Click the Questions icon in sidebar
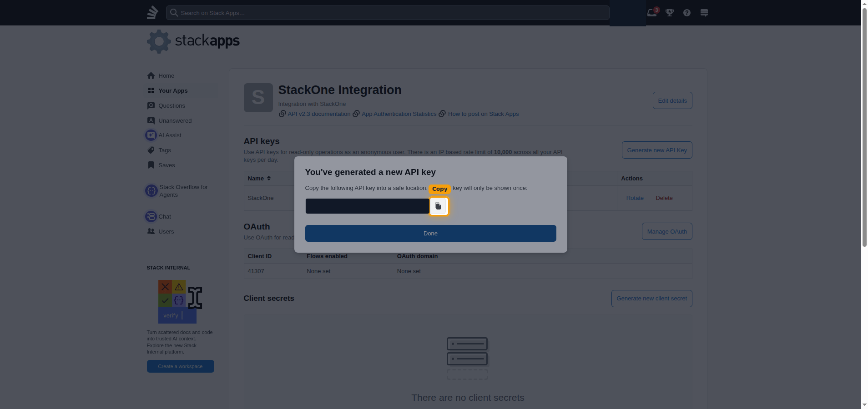This screenshot has height=409, width=868. (151, 105)
